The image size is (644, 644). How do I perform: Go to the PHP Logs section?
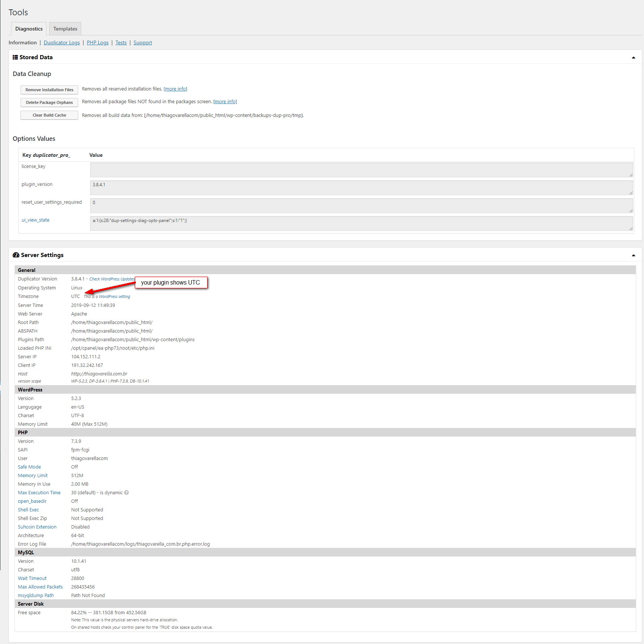coord(98,43)
